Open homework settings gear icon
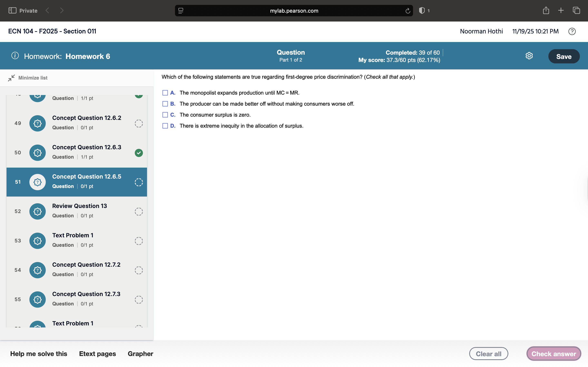The image size is (588, 367). (x=529, y=56)
